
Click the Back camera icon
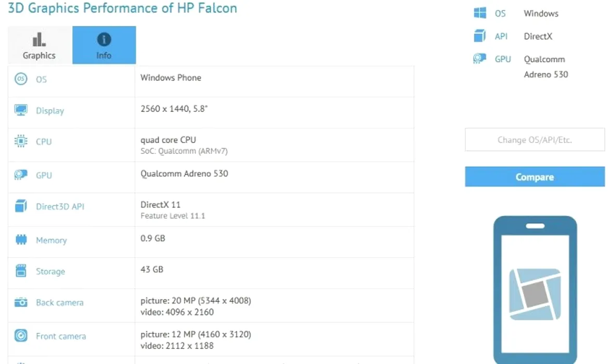[21, 302]
